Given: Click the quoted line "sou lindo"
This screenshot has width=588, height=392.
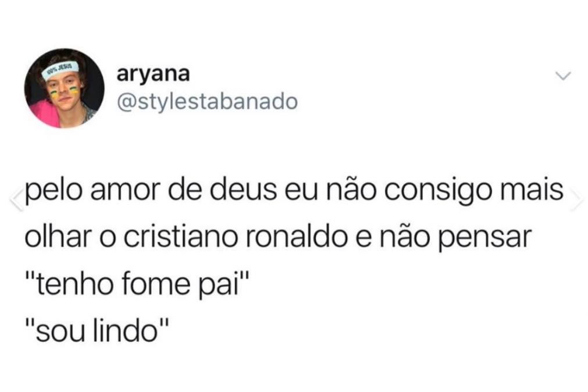Looking at the screenshot, I should (97, 331).
